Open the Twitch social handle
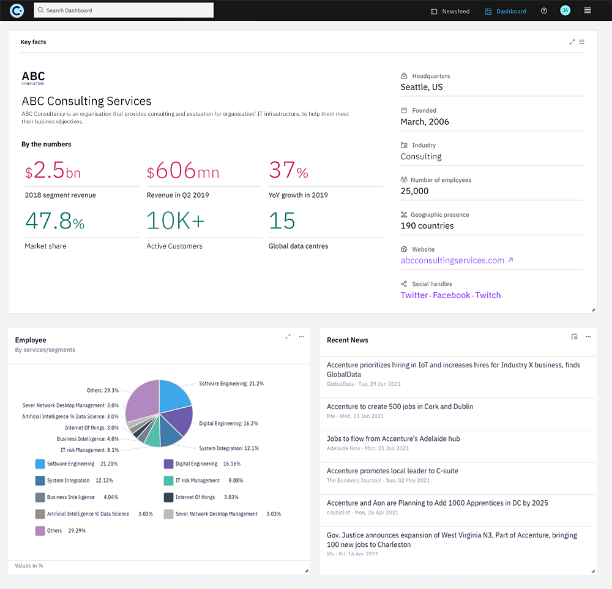The height and width of the screenshot is (589, 612). pyautogui.click(x=488, y=295)
